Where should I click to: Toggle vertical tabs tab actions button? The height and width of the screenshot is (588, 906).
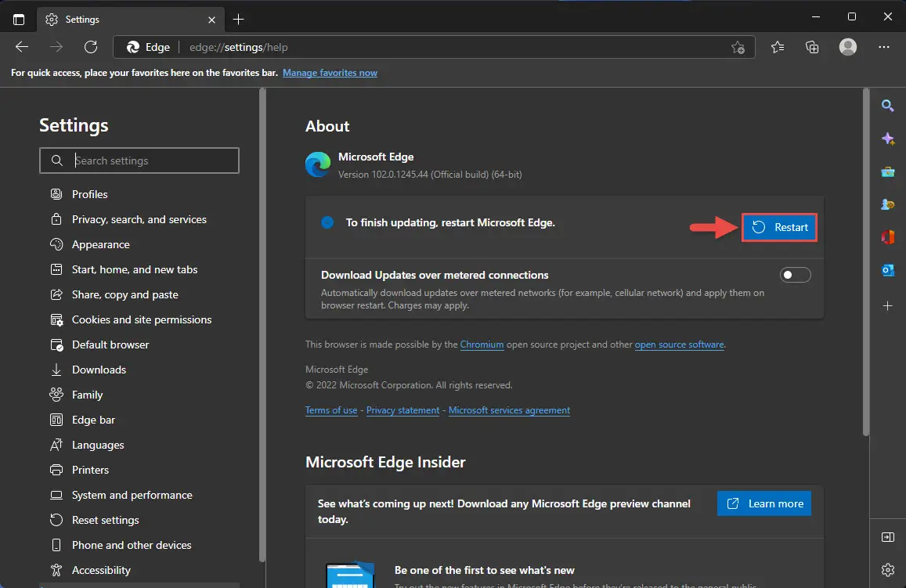[19, 20]
